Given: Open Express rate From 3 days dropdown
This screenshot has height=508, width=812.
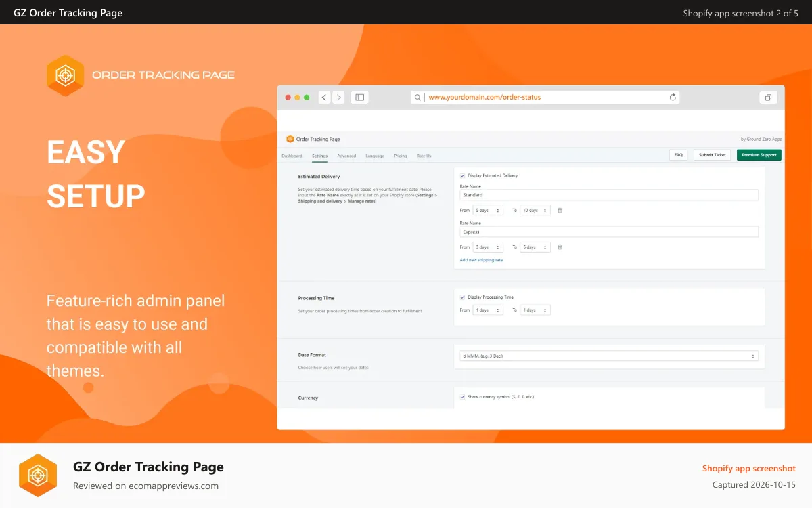Looking at the screenshot, I should (488, 247).
